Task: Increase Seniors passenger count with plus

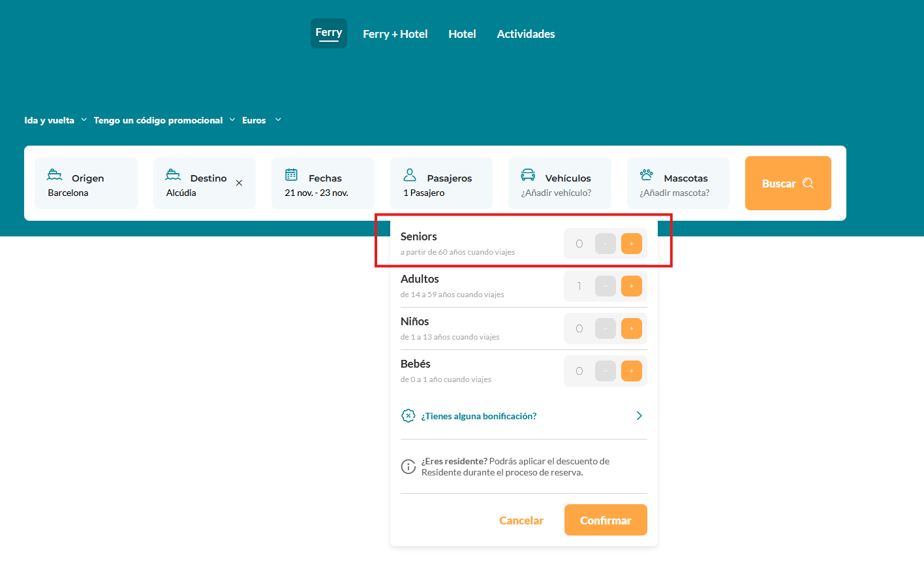Action: coord(631,244)
